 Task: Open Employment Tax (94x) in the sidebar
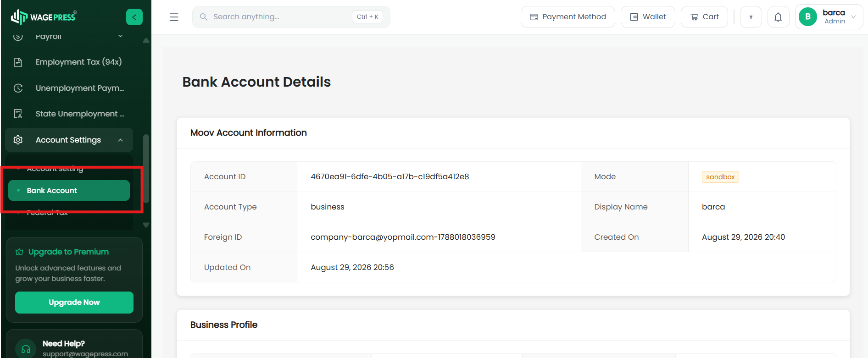[69, 62]
